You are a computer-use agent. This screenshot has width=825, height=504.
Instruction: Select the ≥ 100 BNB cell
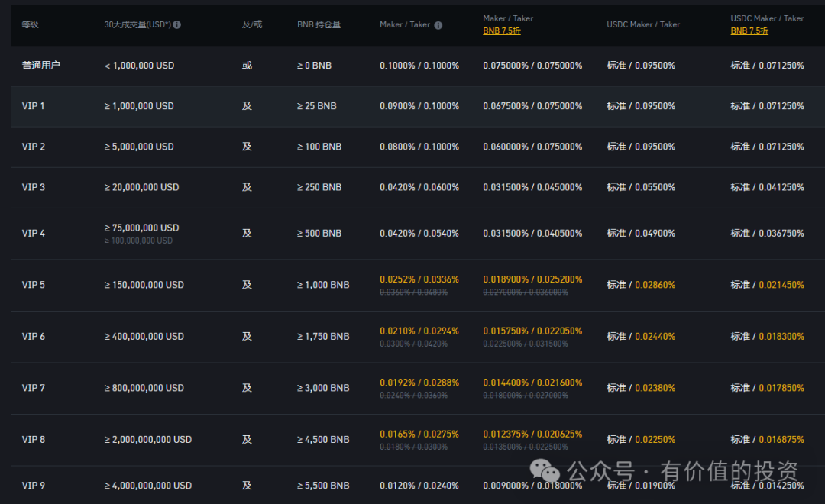coord(319,147)
